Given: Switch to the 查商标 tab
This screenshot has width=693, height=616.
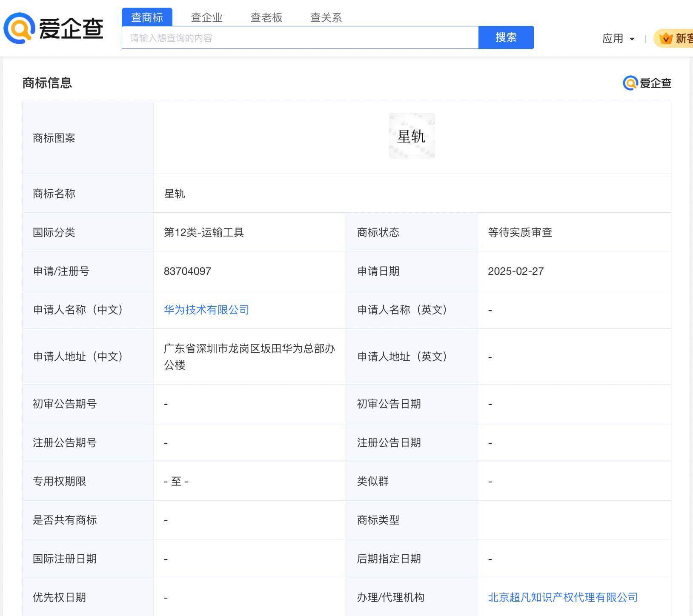Looking at the screenshot, I should [x=147, y=17].
